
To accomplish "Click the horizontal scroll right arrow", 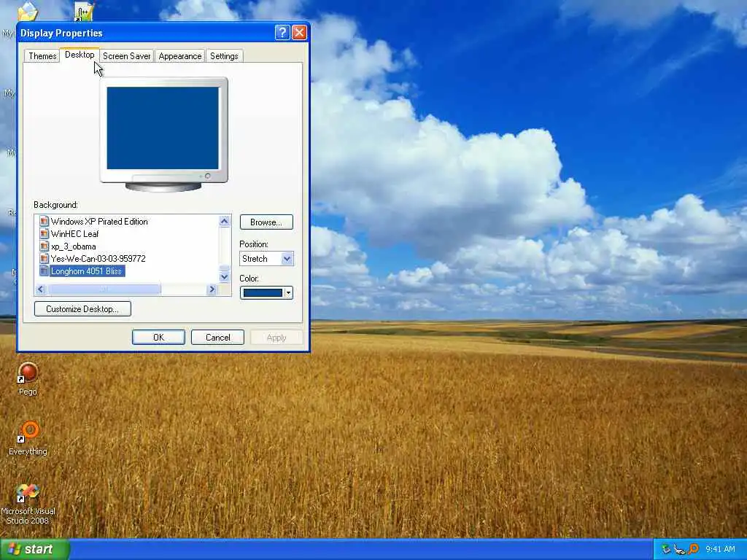I will pos(212,289).
